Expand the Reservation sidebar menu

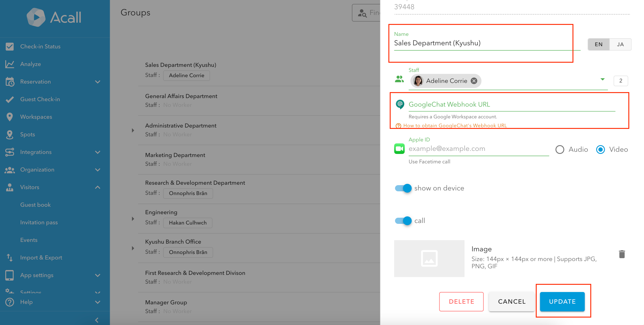point(97,82)
